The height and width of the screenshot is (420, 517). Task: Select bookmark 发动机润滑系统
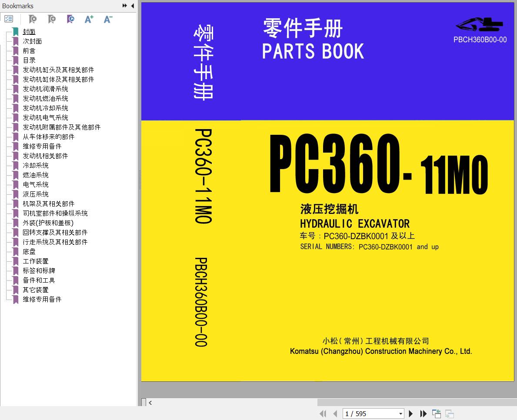pos(45,89)
